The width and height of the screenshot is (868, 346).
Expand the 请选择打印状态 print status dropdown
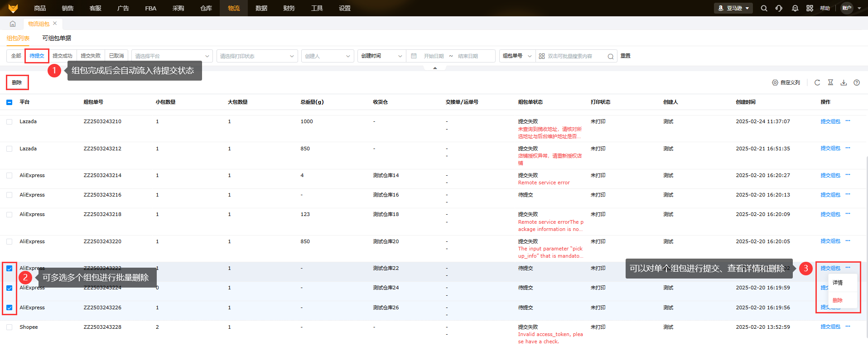[257, 56]
